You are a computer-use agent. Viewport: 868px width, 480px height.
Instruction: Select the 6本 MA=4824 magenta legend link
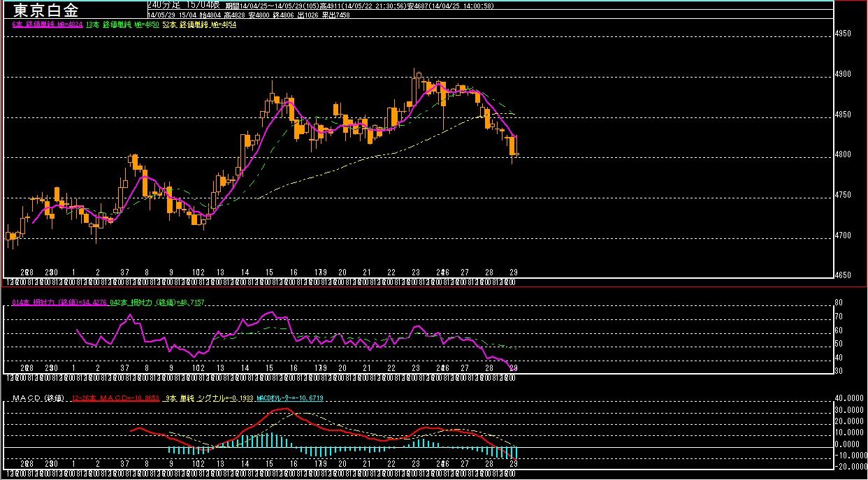pos(48,24)
